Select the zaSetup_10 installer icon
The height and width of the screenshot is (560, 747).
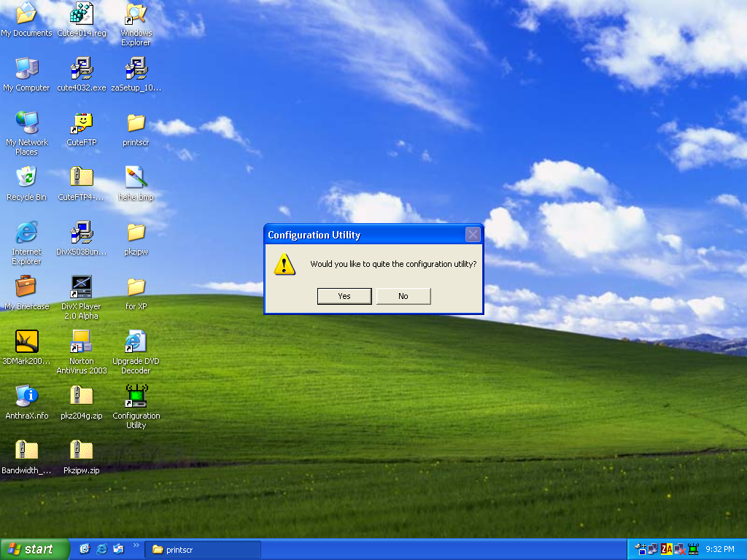coord(136,74)
